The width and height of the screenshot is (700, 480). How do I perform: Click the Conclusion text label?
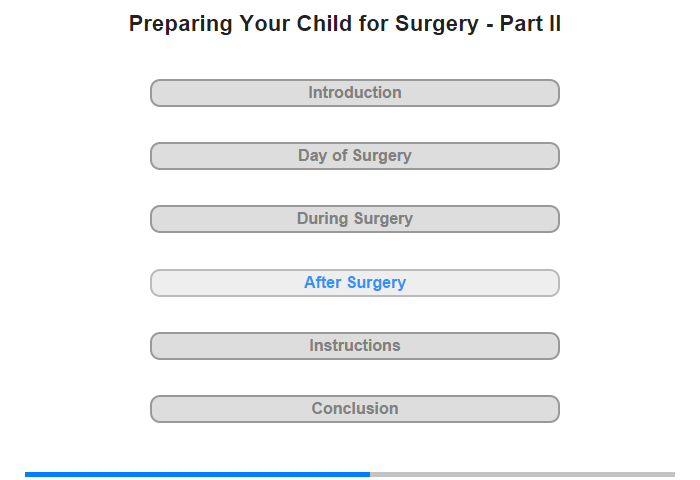355,408
